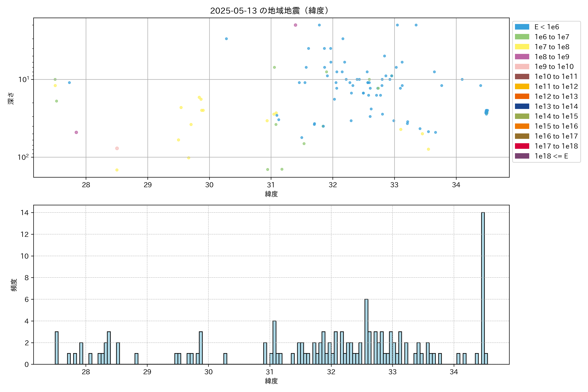Click the '1e18 <= E' legend label
This screenshot has width=588, height=392.
pos(551,156)
